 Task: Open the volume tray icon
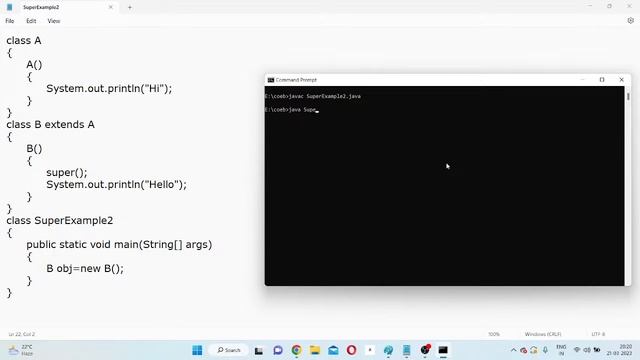pos(587,350)
